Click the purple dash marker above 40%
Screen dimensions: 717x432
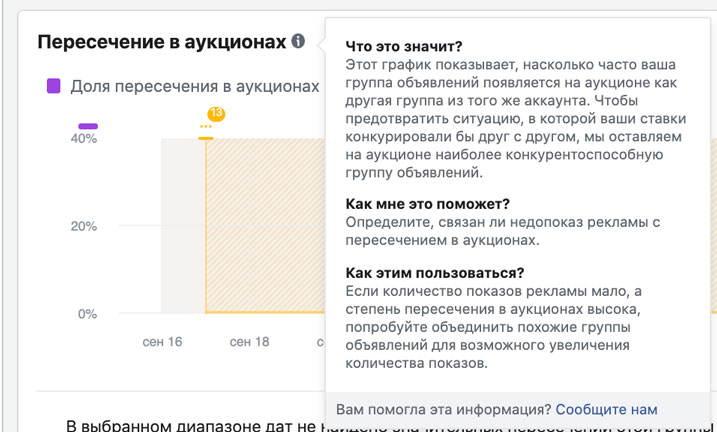[x=88, y=126]
